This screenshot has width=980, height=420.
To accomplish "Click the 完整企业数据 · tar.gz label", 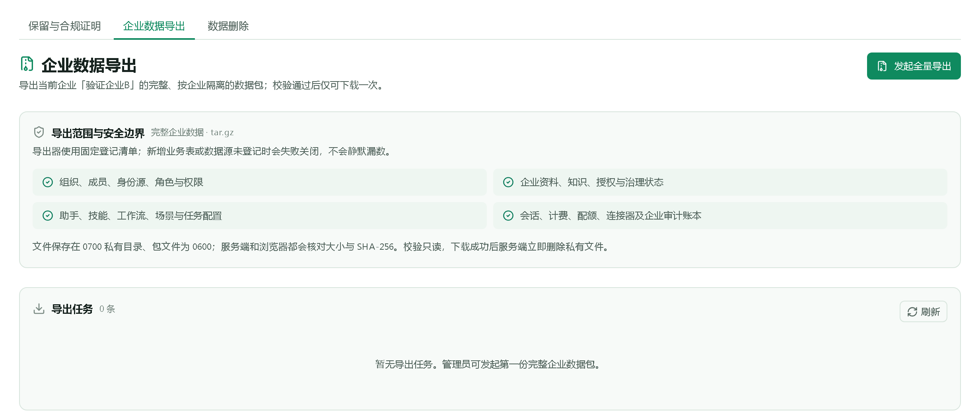I will point(192,132).
